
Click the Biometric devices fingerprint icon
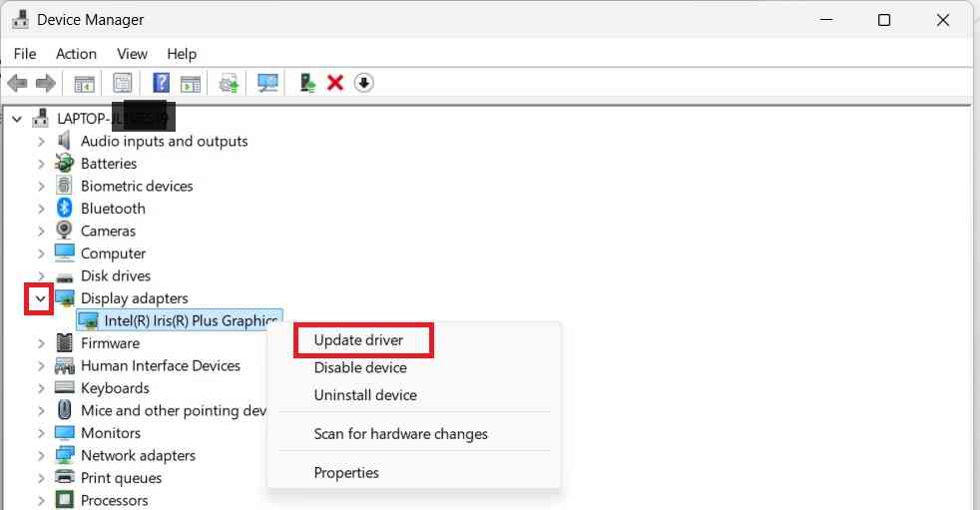(64, 186)
